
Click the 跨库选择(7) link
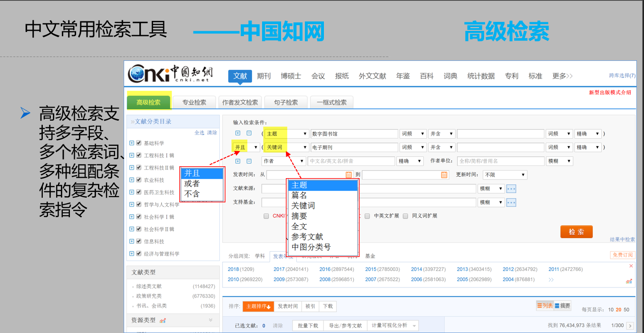[x=622, y=76]
